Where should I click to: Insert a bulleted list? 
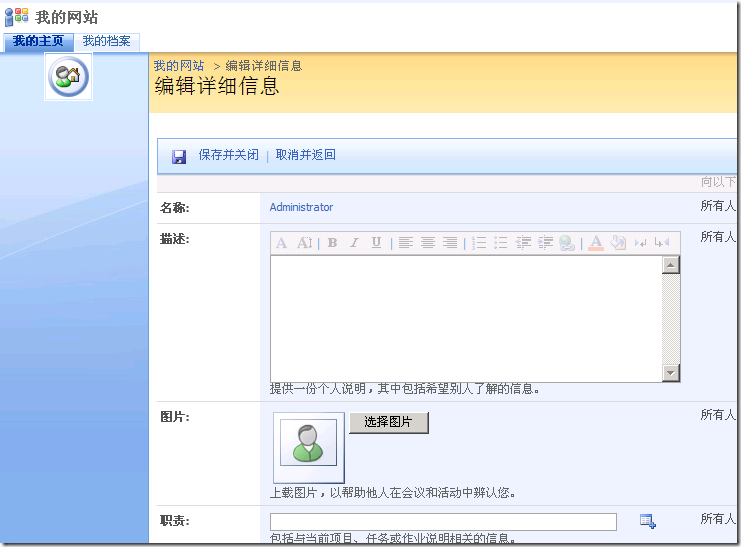[500, 243]
